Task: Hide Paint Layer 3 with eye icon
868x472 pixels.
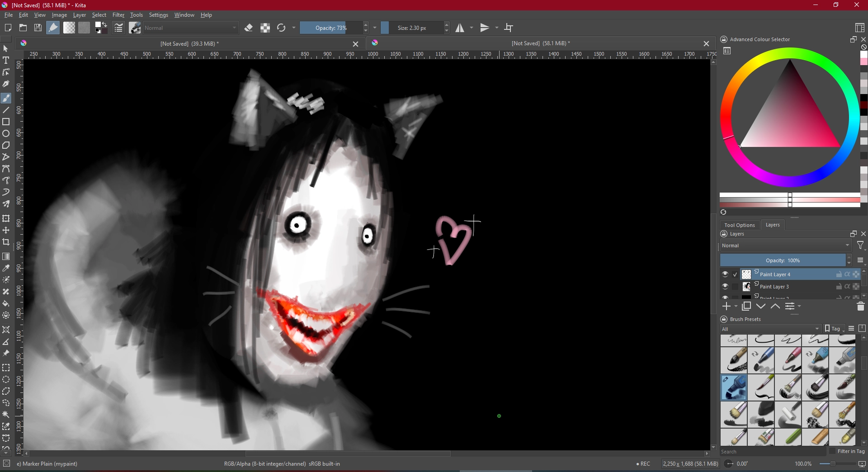Action: [725, 287]
